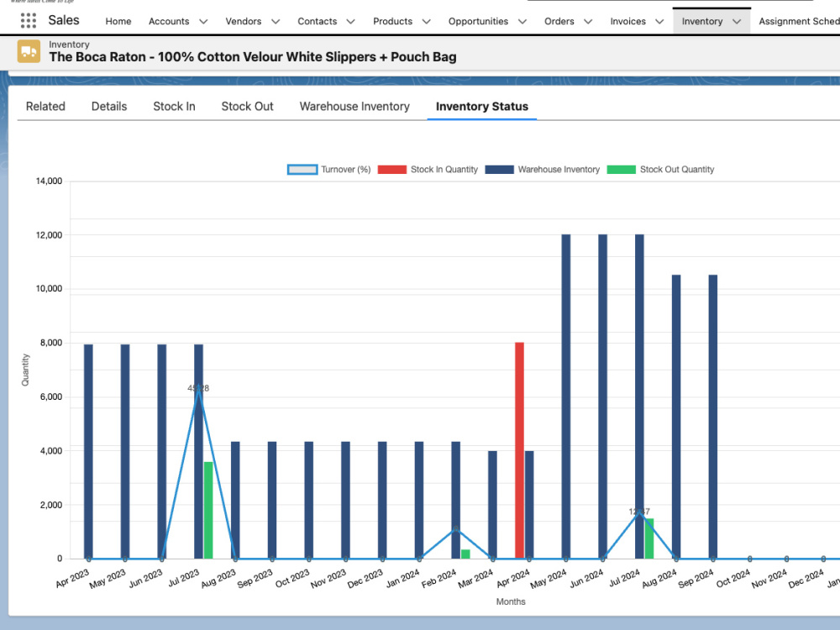Expand the Invoices tab dropdown chevron
840x630 pixels.
(659, 22)
